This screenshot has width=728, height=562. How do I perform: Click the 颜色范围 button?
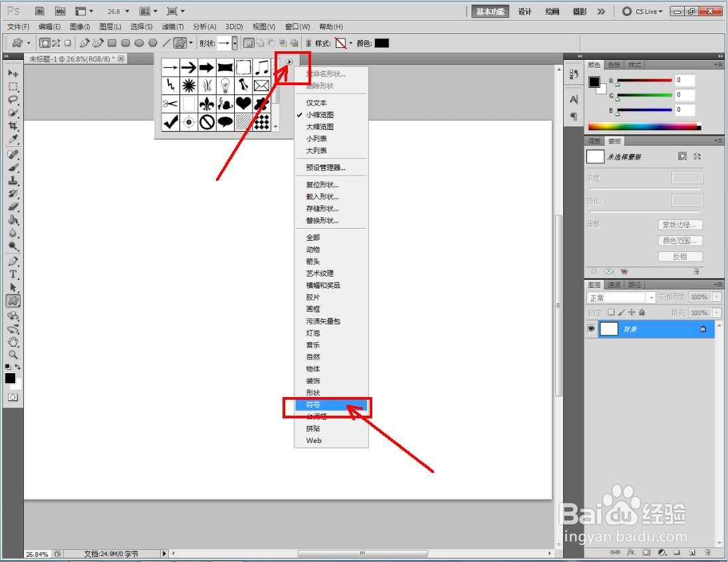coord(679,241)
